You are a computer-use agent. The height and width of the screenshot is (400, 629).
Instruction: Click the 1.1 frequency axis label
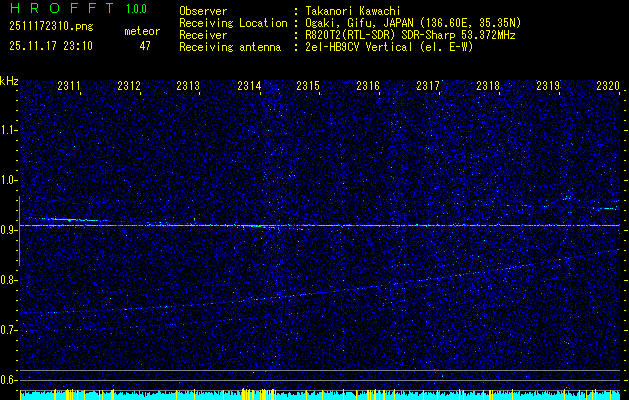pyautogui.click(x=9, y=129)
